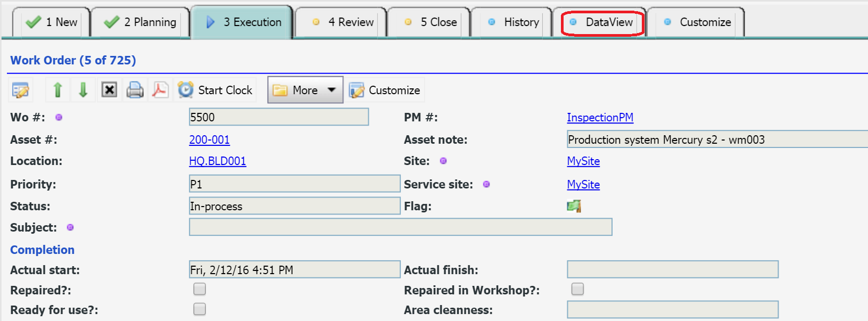Print the work order with printer icon
The width and height of the screenshot is (868, 321).
(135, 90)
